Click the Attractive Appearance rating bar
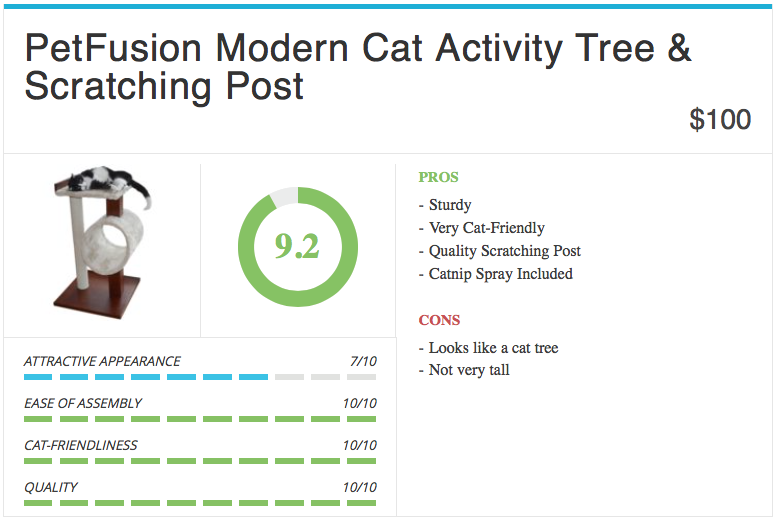 200,377
